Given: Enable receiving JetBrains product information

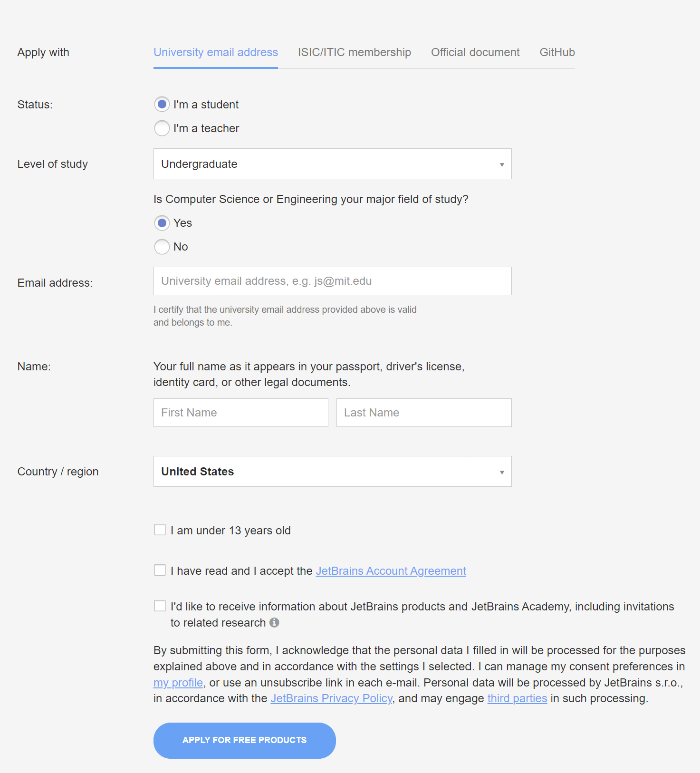Looking at the screenshot, I should pos(160,606).
